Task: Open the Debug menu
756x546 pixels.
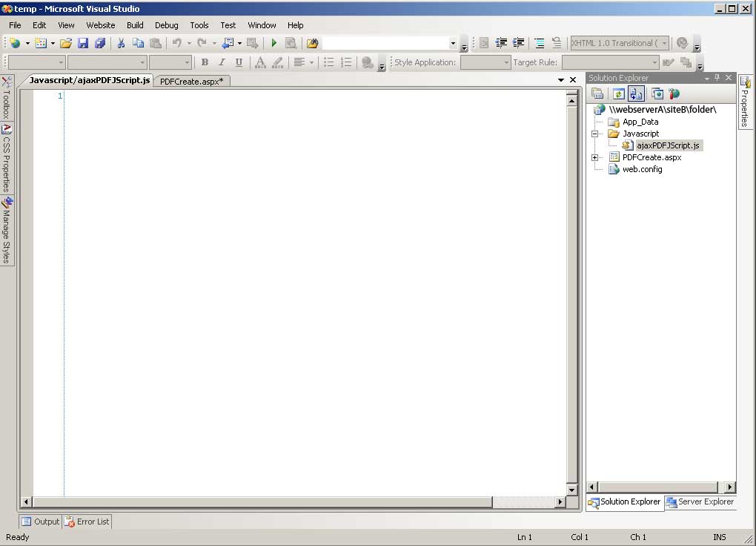Action: [x=166, y=25]
